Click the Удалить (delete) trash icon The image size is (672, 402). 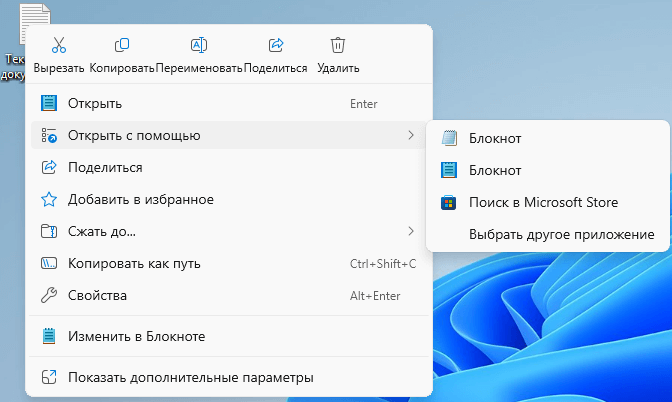[338, 46]
